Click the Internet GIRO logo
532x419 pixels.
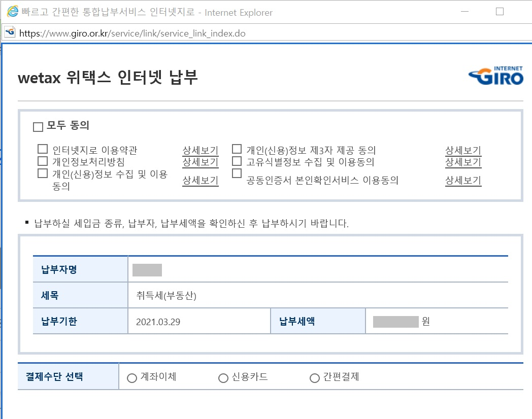pos(496,76)
